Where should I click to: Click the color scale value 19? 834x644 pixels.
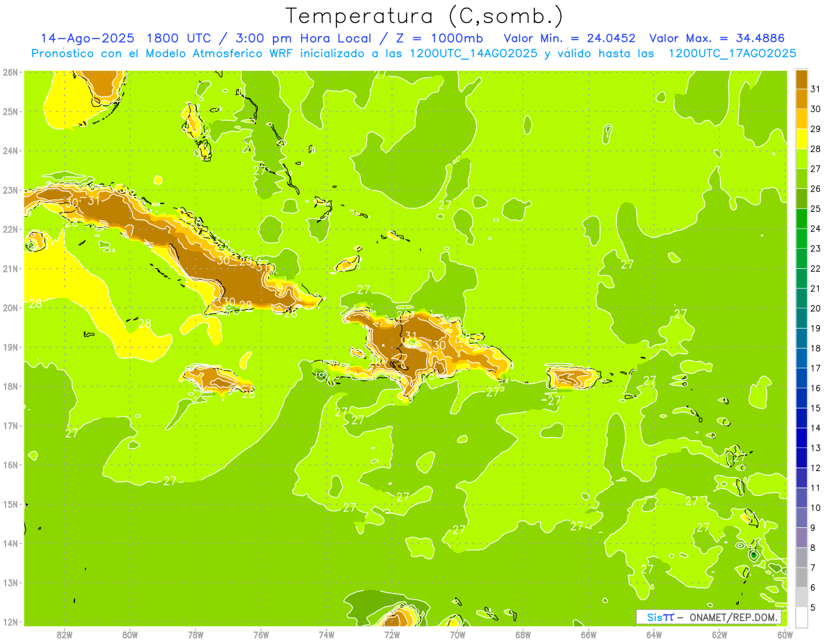(815, 328)
